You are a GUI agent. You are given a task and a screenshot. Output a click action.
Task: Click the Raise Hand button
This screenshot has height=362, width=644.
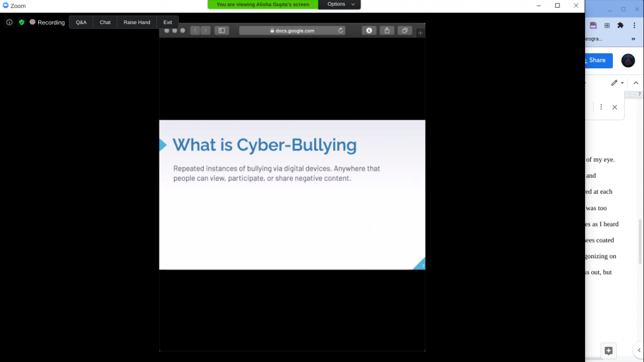point(137,22)
